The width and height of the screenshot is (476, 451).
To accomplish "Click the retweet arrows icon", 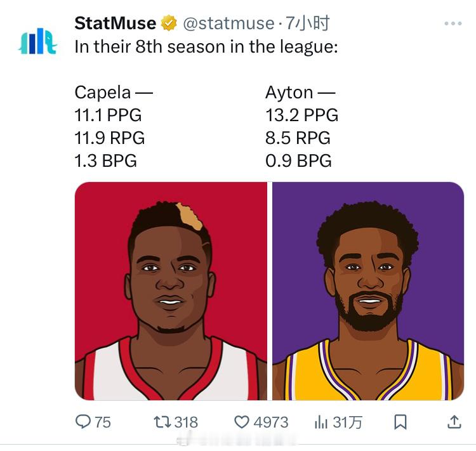I will (x=162, y=421).
